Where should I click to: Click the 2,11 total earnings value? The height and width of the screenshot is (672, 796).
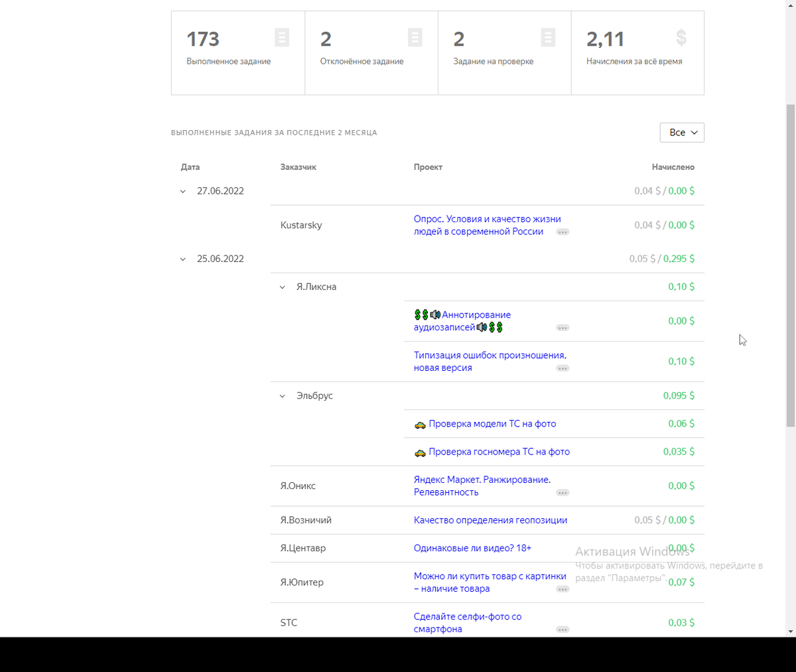(x=605, y=39)
